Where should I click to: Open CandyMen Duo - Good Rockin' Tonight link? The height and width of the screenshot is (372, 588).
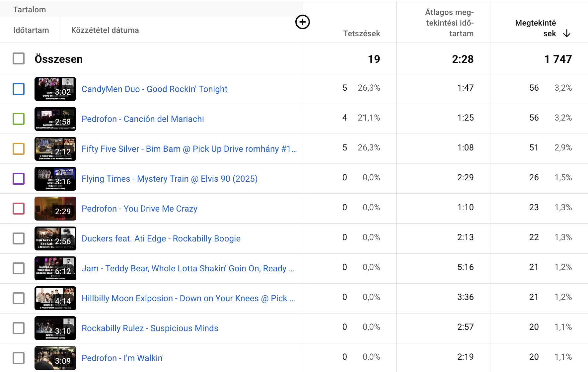[154, 89]
